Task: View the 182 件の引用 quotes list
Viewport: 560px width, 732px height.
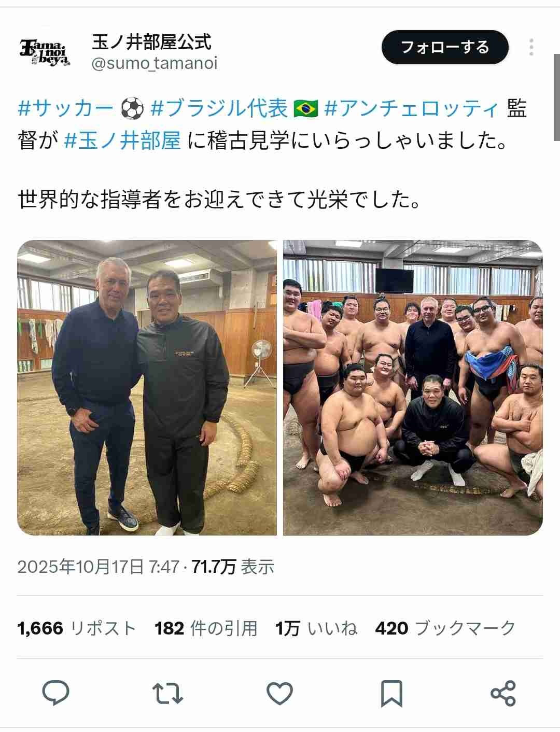Action: point(206,628)
